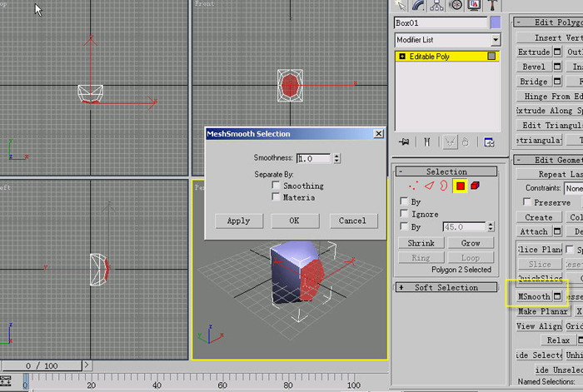Open Configure Modifier Sets icon
Viewport: 583px width, 392px height.
[x=489, y=142]
